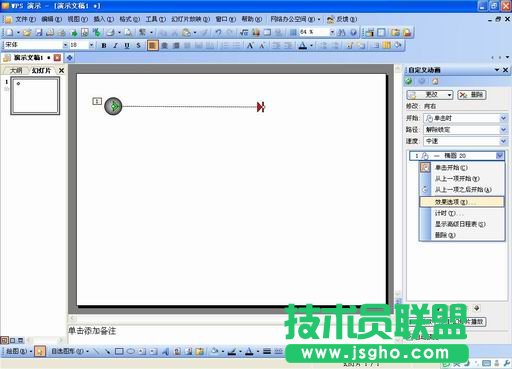Open the 路径 path dropdown
The width and height of the screenshot is (512, 369).
click(465, 130)
